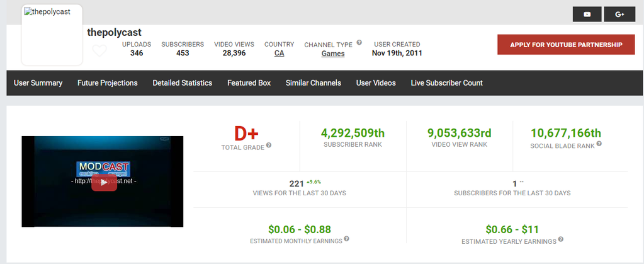
Task: Play the Modcast featured video
Action: 104,182
